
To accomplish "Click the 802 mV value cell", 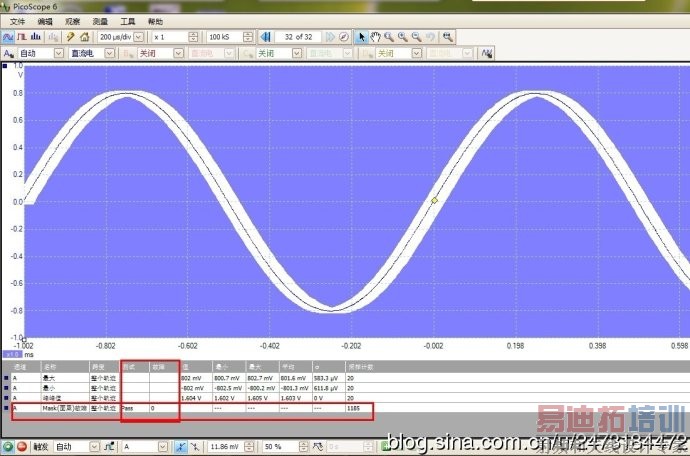I will click(196, 378).
